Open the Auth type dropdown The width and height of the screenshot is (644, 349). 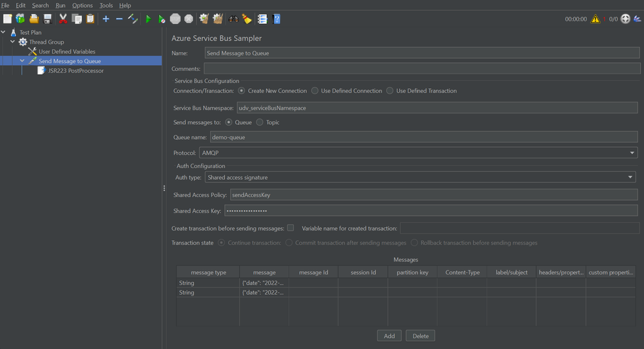(x=420, y=177)
